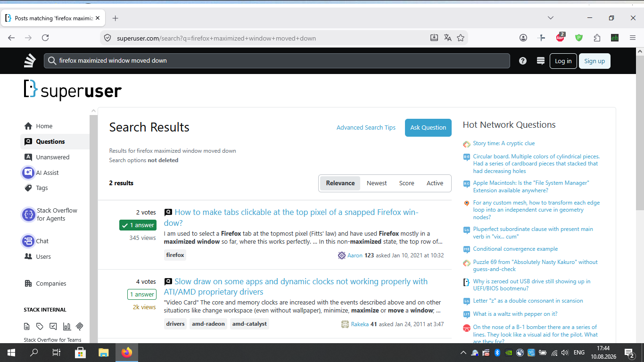Click the Translate page icon in the address bar
The image size is (644, 362).
[448, 38]
